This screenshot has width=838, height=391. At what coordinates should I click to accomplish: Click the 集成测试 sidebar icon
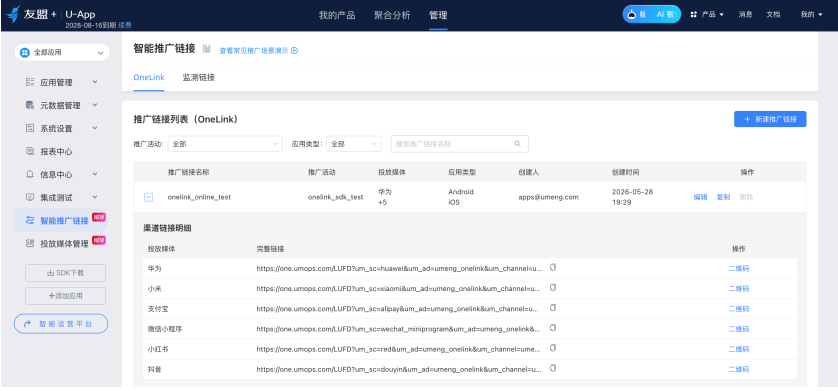click(30, 197)
